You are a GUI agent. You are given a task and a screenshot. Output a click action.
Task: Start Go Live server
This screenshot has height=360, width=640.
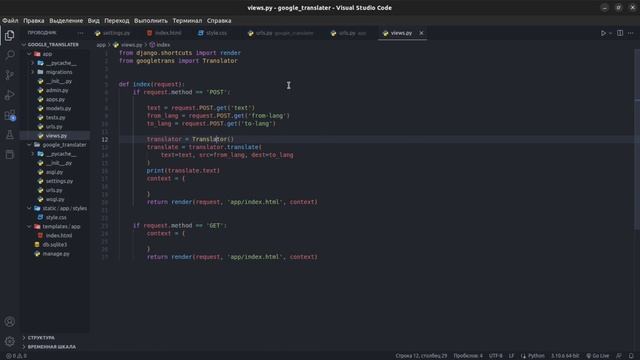pos(598,356)
